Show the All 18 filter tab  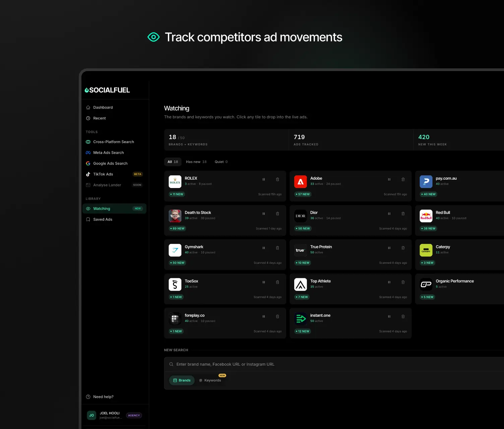[173, 162]
